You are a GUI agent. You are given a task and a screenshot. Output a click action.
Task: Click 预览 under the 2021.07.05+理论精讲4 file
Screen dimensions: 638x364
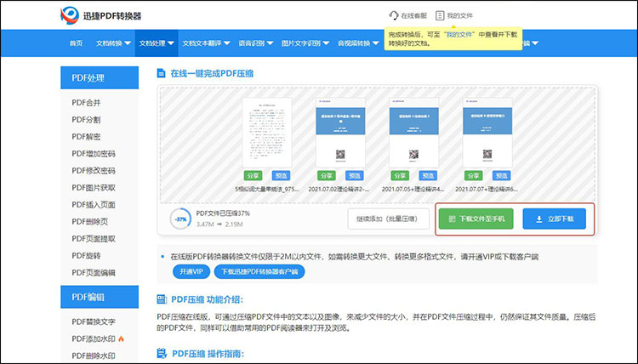pos(428,176)
